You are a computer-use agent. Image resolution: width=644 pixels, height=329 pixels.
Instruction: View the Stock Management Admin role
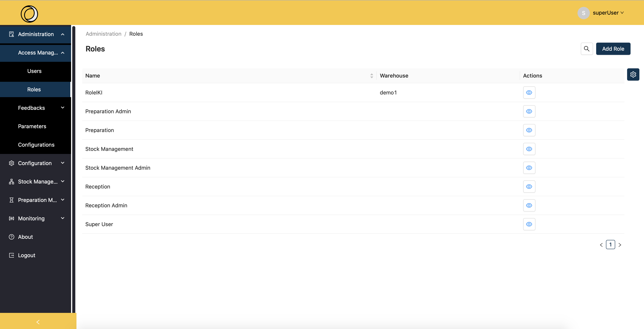[x=529, y=168]
